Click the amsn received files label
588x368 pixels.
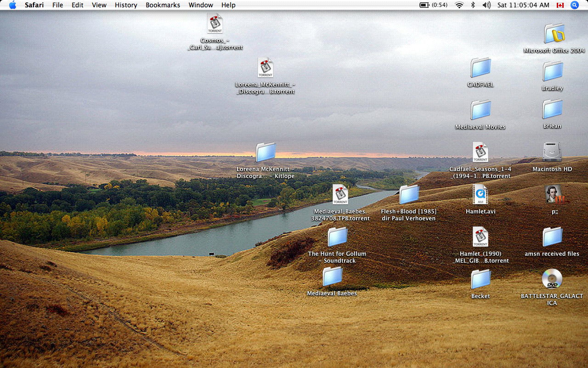(x=552, y=254)
